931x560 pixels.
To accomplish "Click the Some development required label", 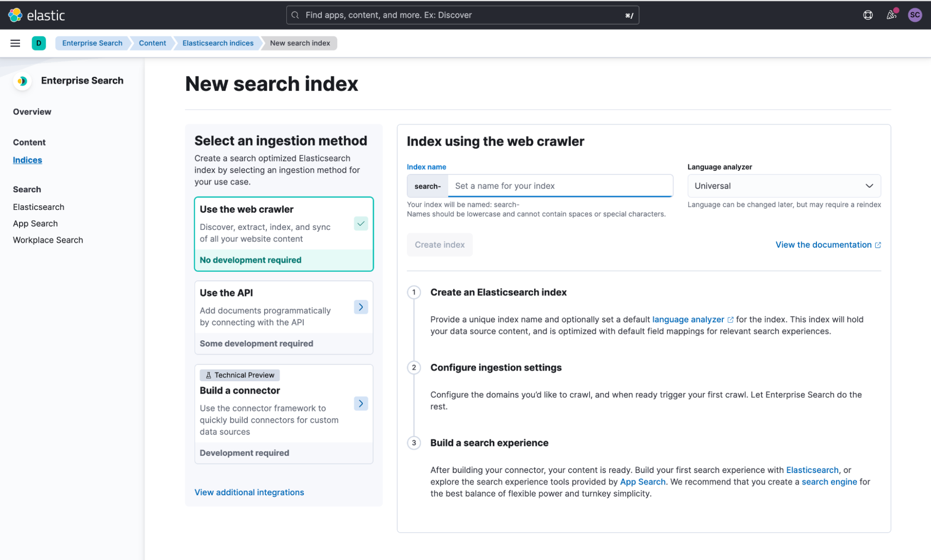I will tap(257, 344).
